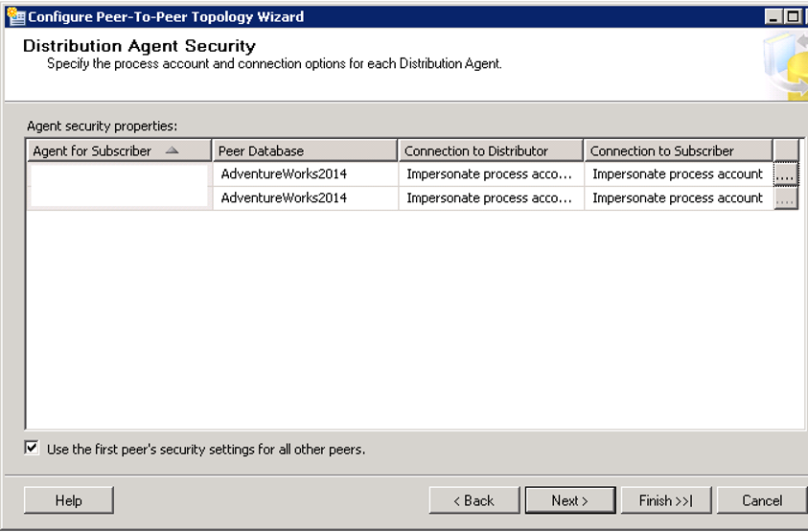Select second AdventureWorks2014 peer database cell
This screenshot has width=808, height=532.
[x=305, y=198]
